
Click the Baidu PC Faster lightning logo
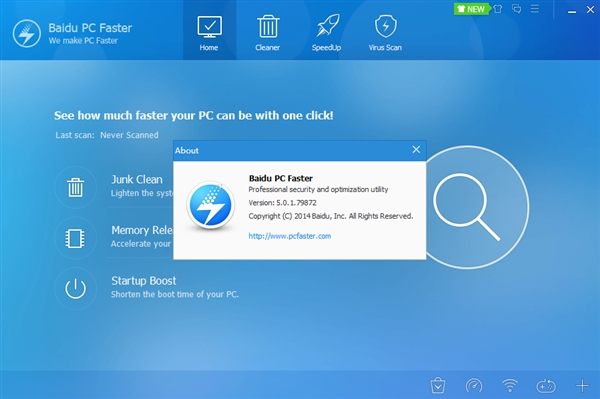tap(27, 34)
